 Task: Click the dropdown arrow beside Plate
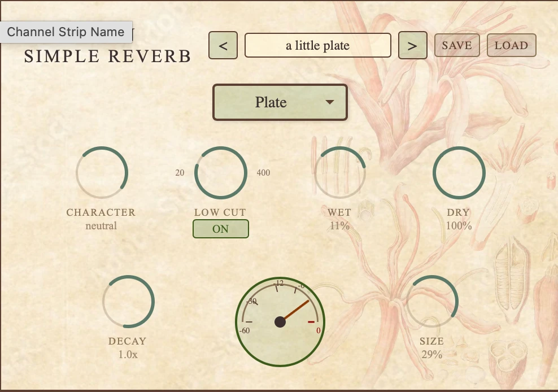330,102
